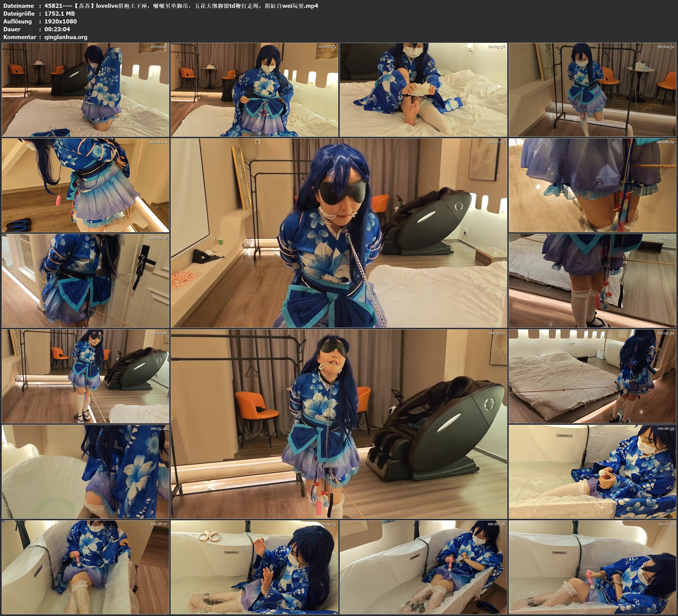The image size is (678, 616).
Task: Select the thumbnail timestamped 00:16:59
Action: pyautogui.click(x=592, y=472)
